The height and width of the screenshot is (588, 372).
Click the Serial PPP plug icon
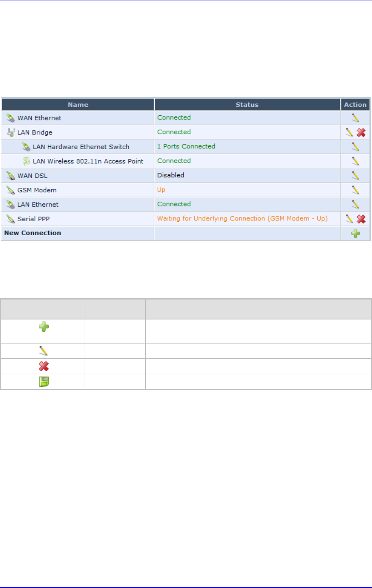pyautogui.click(x=11, y=219)
